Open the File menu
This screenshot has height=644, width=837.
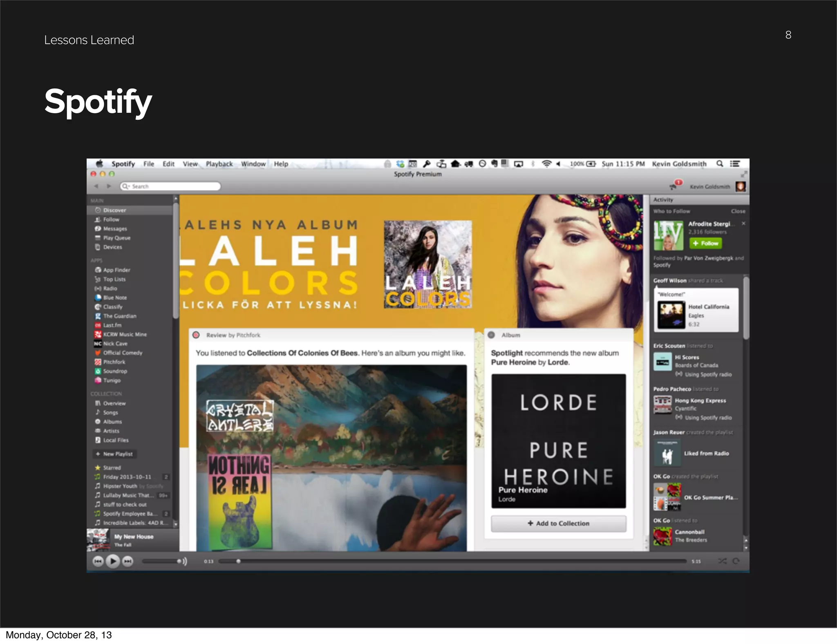click(149, 164)
